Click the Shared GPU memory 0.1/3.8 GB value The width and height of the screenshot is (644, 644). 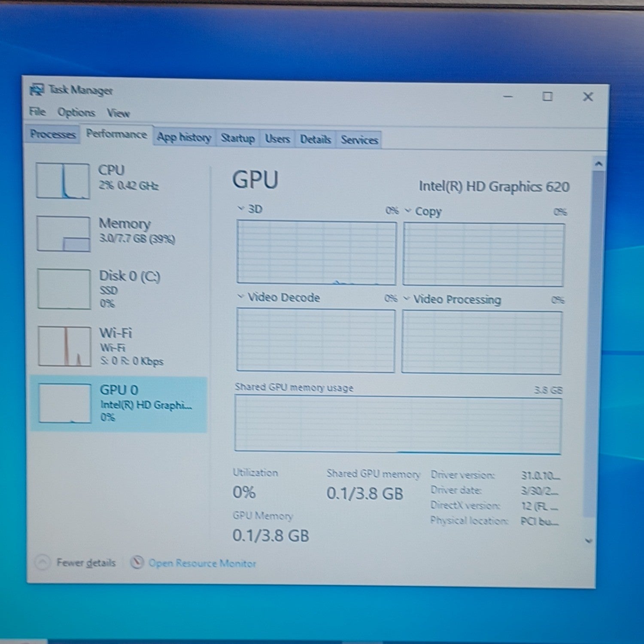pyautogui.click(x=365, y=493)
